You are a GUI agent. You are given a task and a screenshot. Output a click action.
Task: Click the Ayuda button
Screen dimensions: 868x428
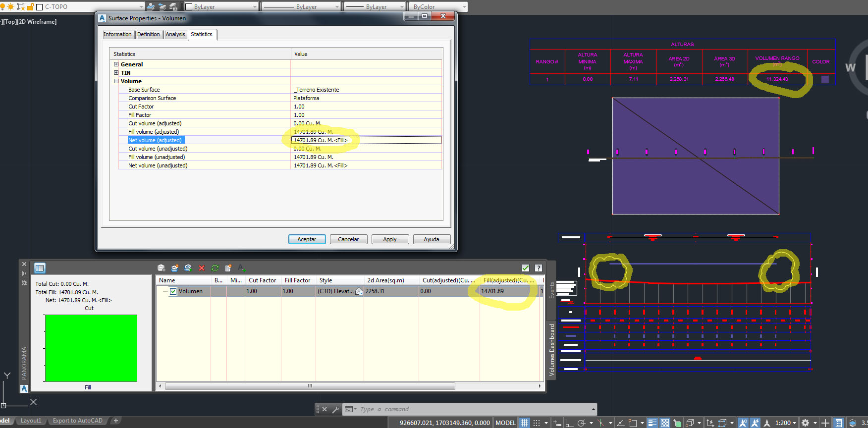432,239
